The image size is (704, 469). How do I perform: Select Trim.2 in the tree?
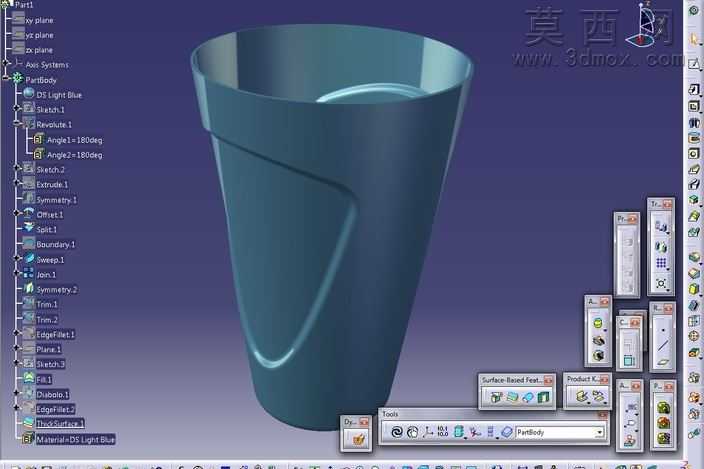[47, 320]
